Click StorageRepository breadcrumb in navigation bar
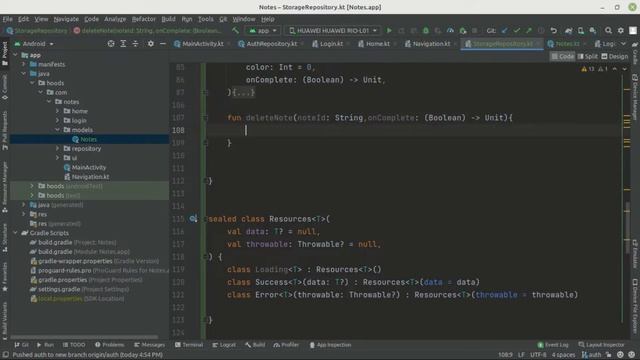The image size is (640, 360). [37, 31]
